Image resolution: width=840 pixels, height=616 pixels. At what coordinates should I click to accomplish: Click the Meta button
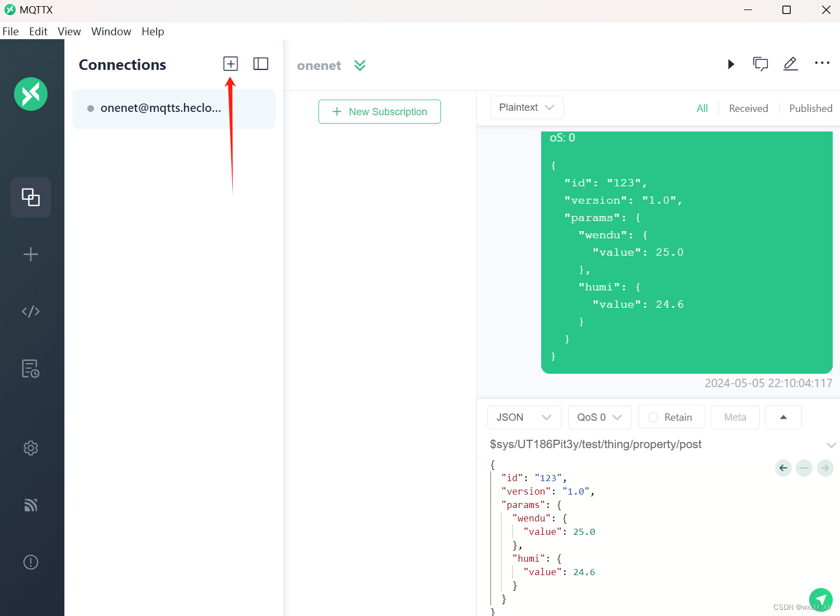click(735, 417)
